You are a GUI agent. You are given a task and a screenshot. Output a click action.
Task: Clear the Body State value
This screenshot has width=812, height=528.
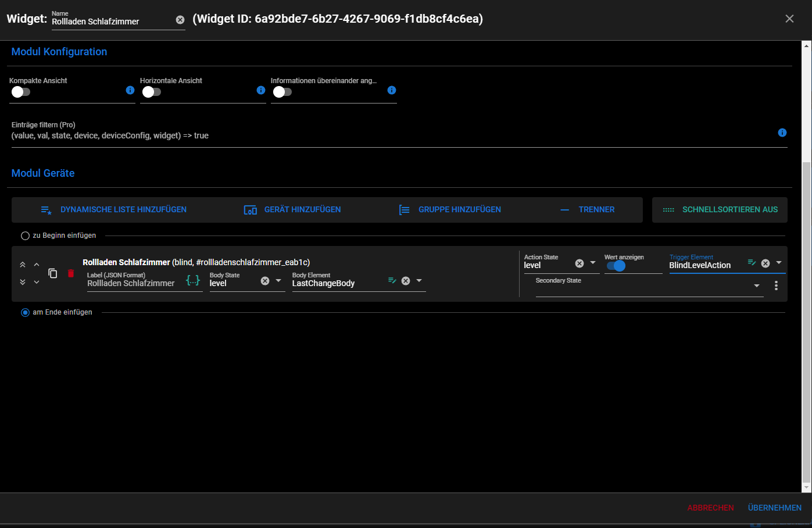point(265,281)
